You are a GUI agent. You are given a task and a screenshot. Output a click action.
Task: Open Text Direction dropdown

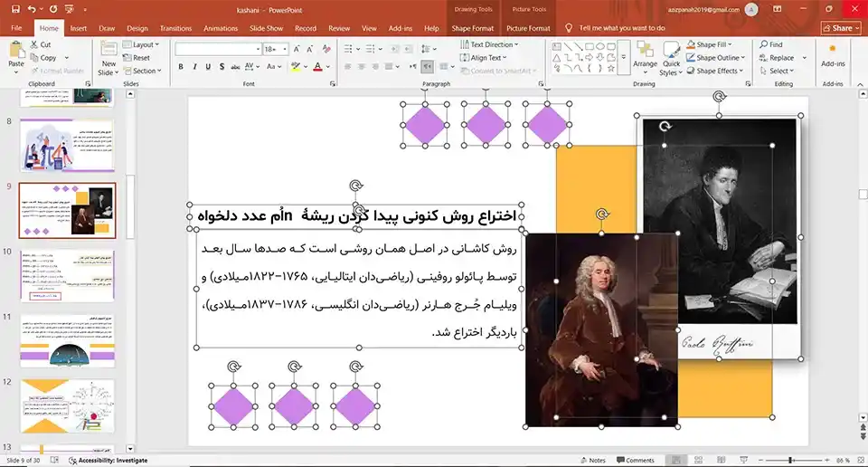(489, 44)
